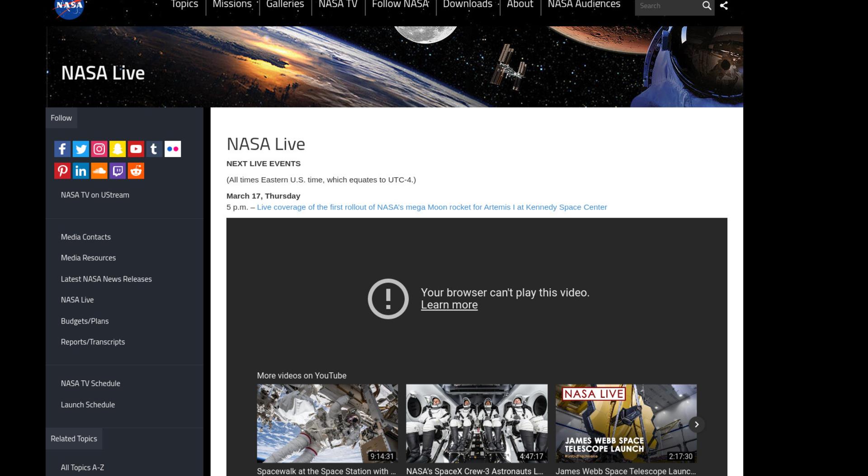Screen dimensions: 868x476
Task: Click the NEXT LIVE EVENTS heading
Action: coord(264,164)
